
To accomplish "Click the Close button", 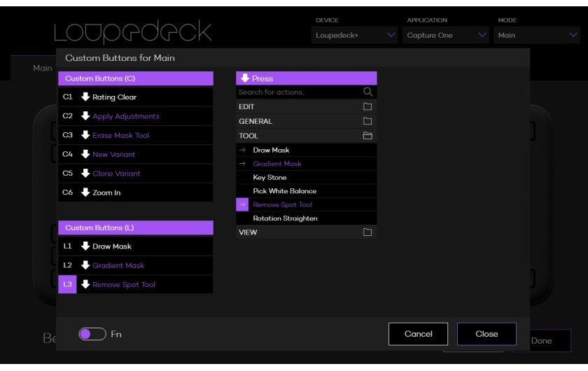I will click(x=486, y=334).
